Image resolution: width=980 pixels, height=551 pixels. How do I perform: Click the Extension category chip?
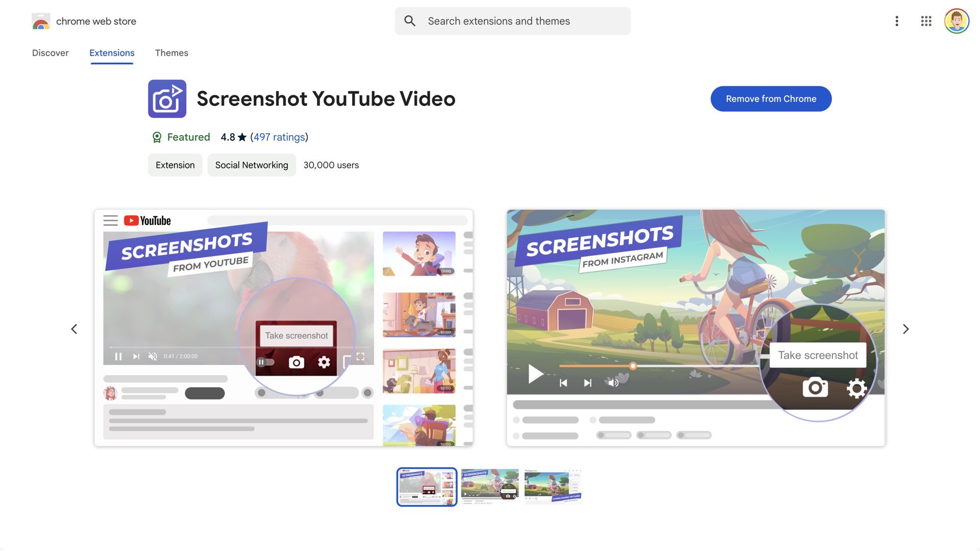tap(175, 165)
